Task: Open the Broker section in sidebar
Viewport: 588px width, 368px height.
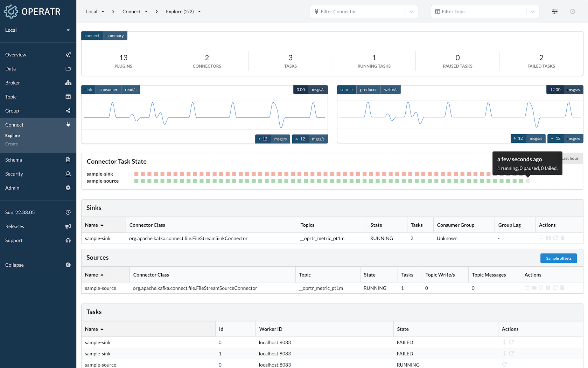Action: (13, 83)
